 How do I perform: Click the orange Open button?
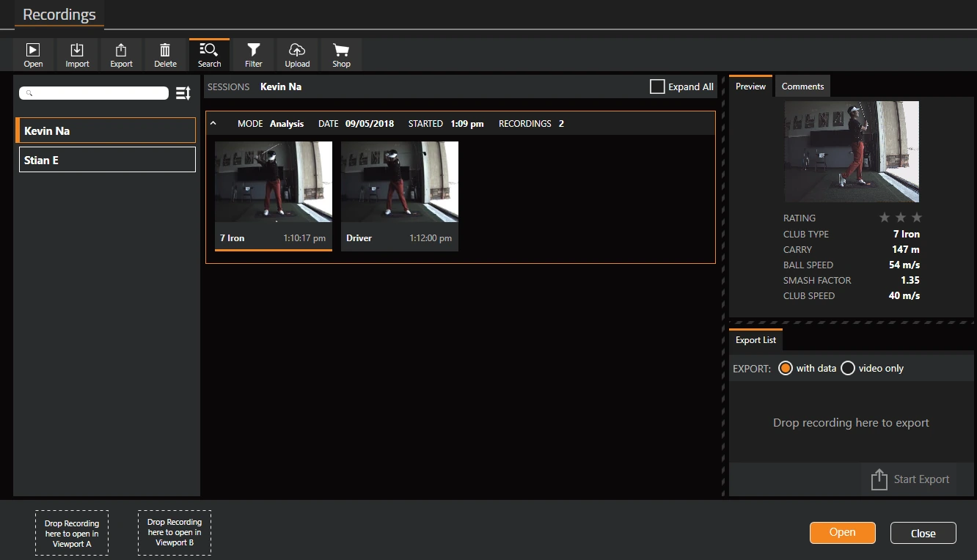842,533
